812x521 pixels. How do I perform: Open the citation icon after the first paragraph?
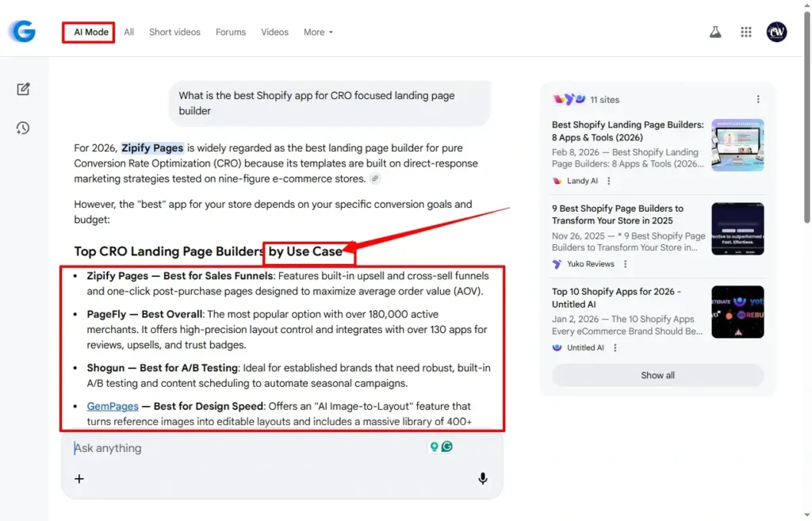pos(373,178)
